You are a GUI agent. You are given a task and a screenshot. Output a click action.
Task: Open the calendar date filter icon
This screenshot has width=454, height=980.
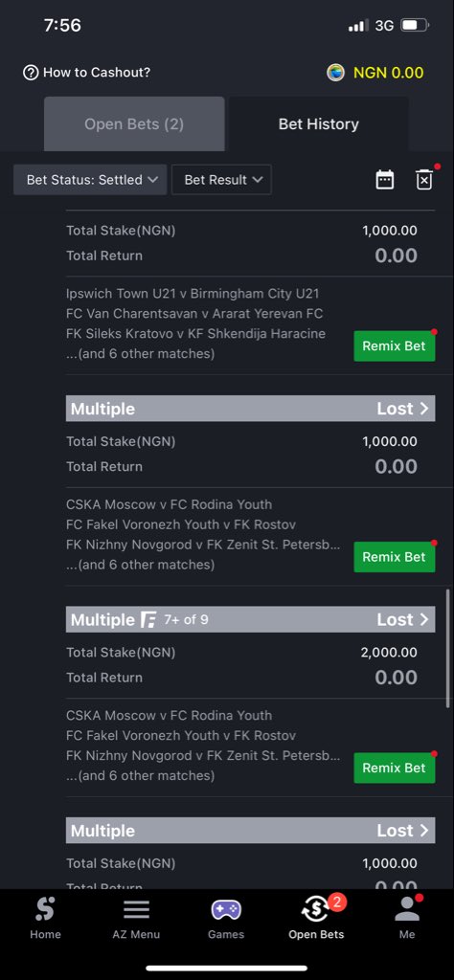click(x=385, y=180)
